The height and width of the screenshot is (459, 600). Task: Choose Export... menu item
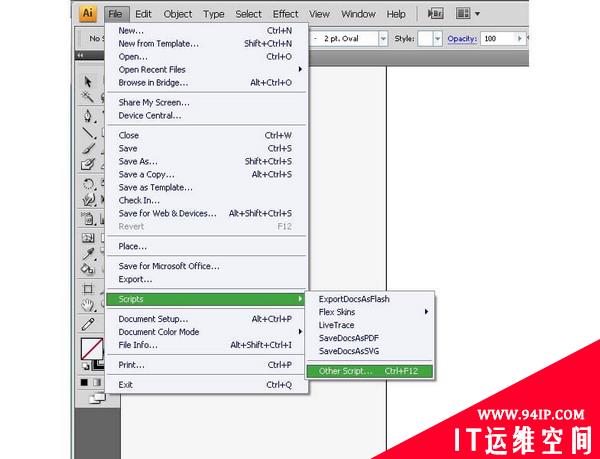click(x=206, y=279)
